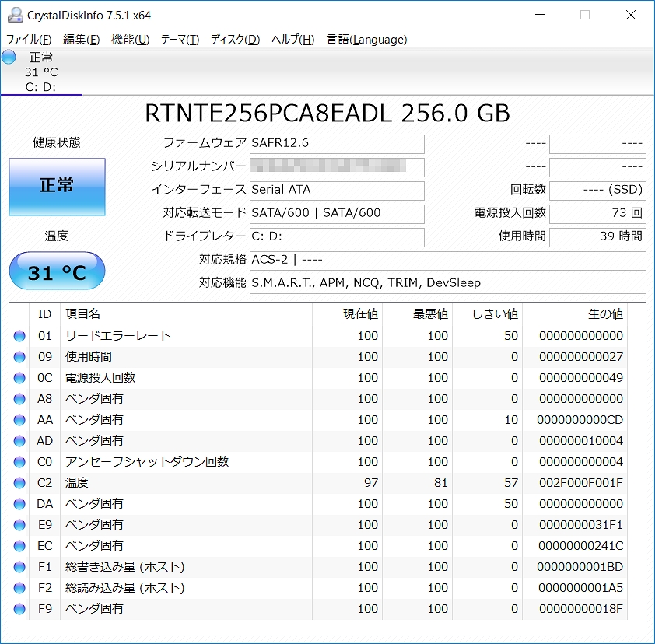Click the status icon for row AD
This screenshot has height=644, width=655.
19,440
